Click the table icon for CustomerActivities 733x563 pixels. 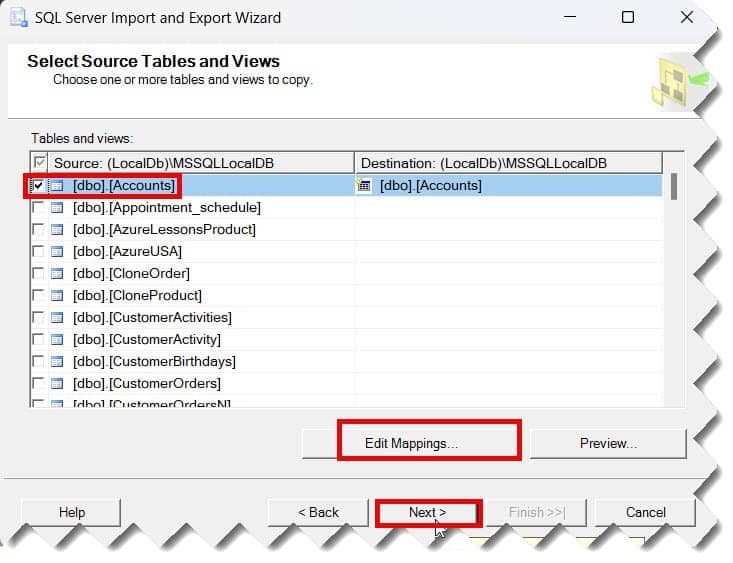(x=57, y=318)
